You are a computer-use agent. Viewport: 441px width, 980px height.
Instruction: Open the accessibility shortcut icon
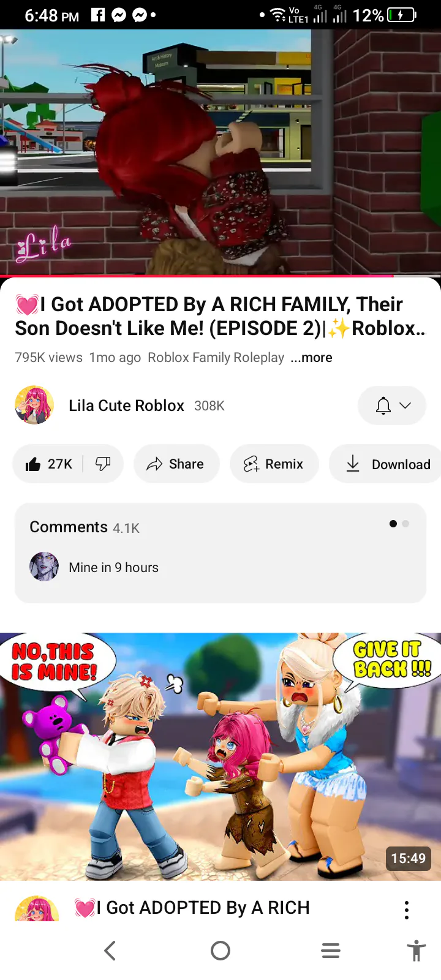(x=417, y=951)
